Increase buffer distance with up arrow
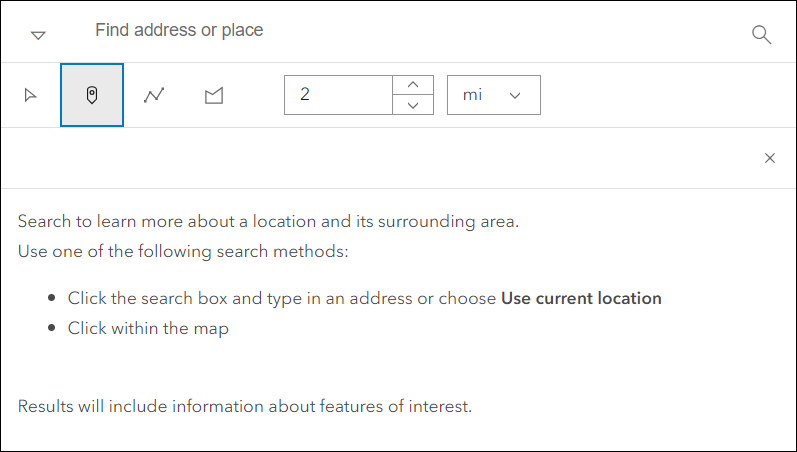Viewport: 797px width, 452px height. coord(413,84)
